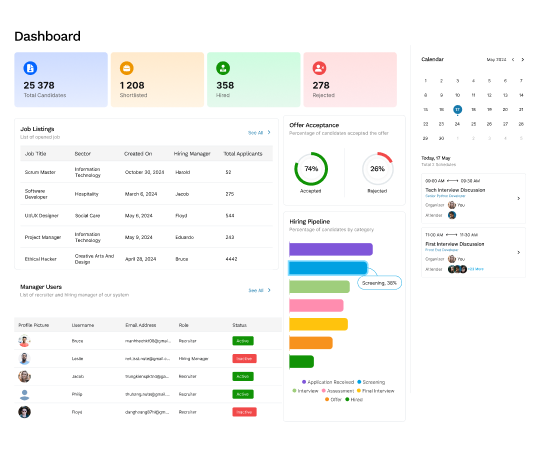Click the Inactive status badge for Floyd
Screen dimensions: 544x456
click(x=244, y=412)
